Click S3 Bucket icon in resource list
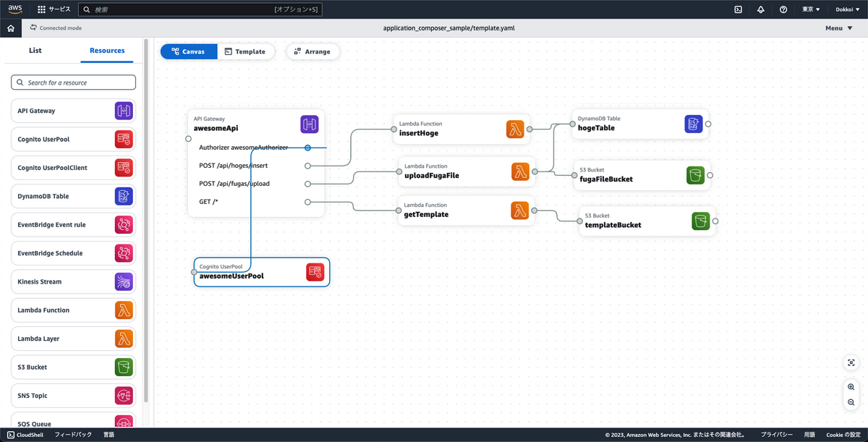868x442 pixels. coord(124,367)
